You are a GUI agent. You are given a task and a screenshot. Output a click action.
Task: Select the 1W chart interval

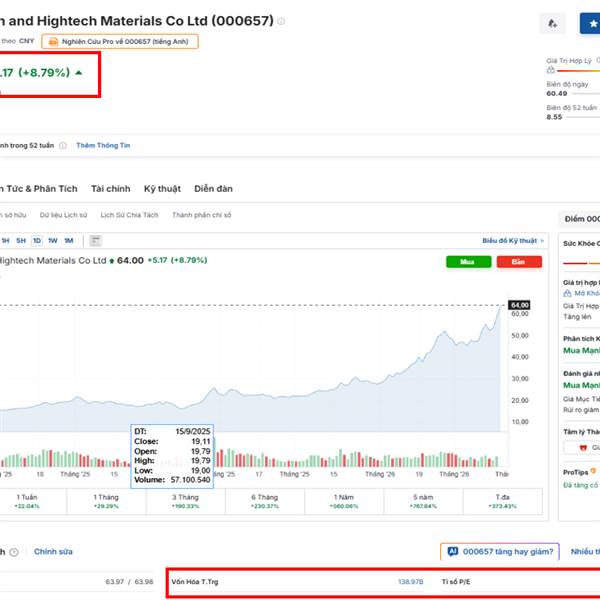(52, 240)
